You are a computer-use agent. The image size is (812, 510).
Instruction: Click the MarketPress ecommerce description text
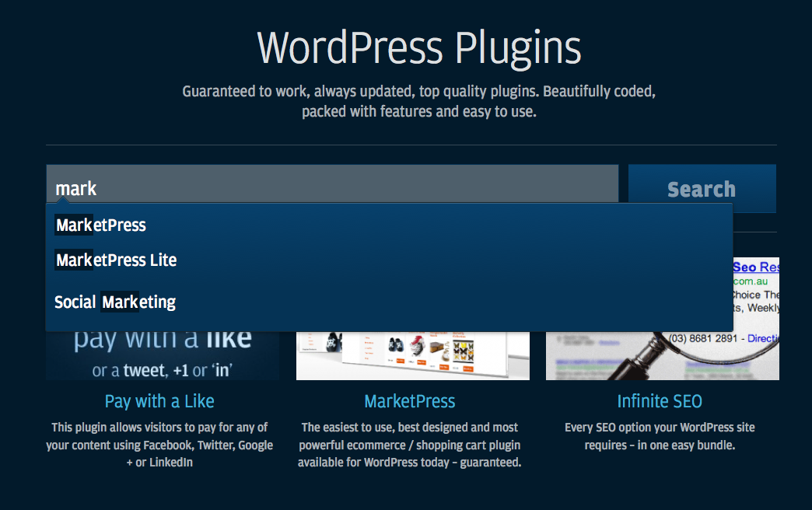point(410,445)
